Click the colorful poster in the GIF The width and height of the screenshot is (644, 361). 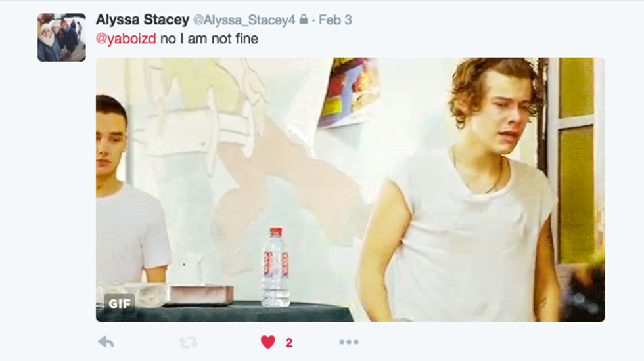click(x=349, y=91)
